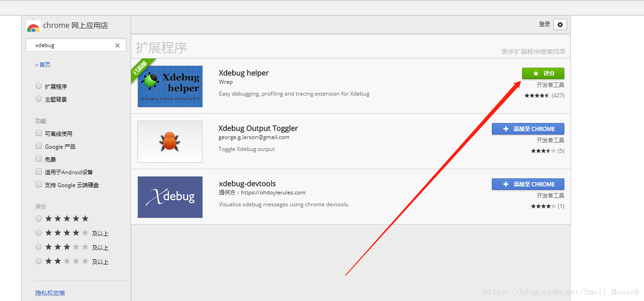
Task: Check the 适用于Android设备 checkbox
Action: [x=39, y=172]
